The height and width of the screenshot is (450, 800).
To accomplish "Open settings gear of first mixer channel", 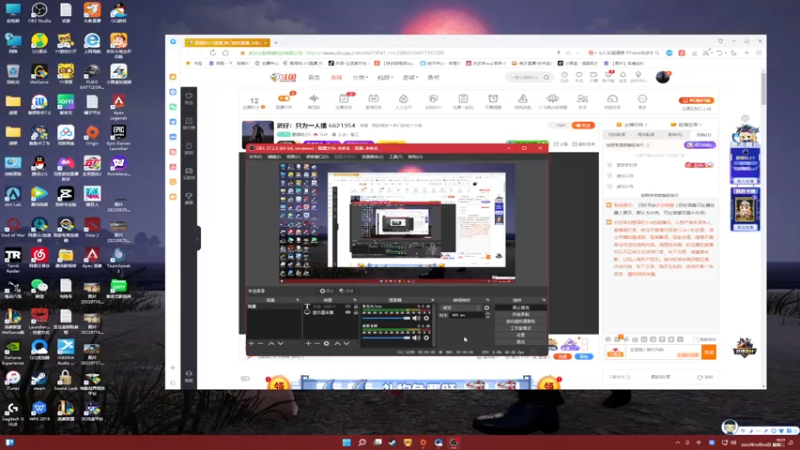I will pos(427,318).
